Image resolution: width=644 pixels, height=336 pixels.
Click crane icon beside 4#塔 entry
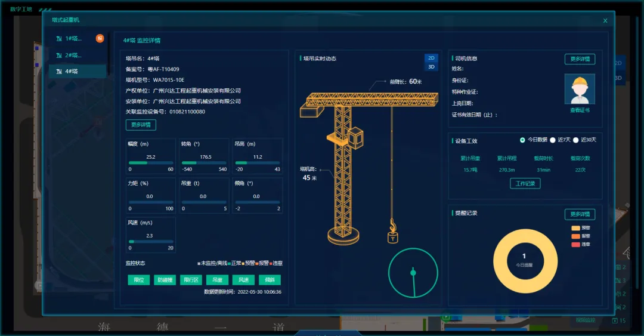[58, 71]
